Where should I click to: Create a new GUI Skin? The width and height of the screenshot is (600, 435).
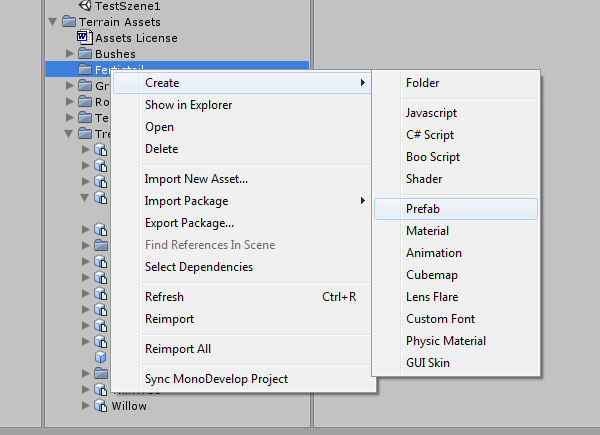pyautogui.click(x=428, y=363)
